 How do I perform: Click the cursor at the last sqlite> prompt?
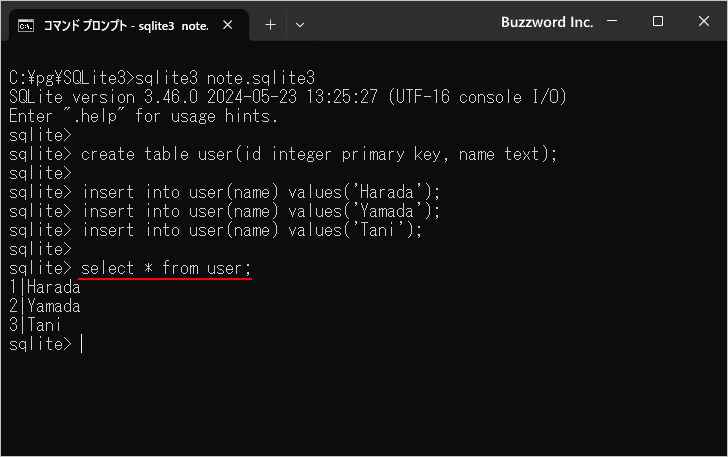tap(82, 344)
